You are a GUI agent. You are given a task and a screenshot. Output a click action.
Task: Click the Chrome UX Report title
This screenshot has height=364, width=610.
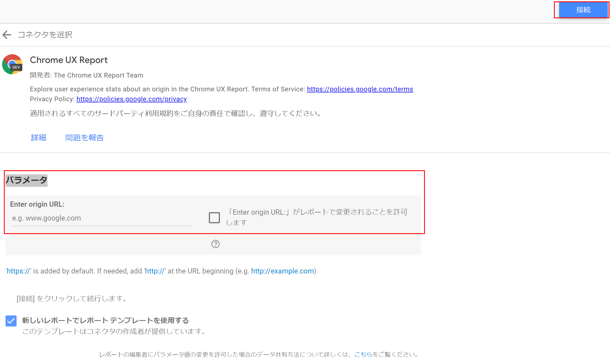69,60
